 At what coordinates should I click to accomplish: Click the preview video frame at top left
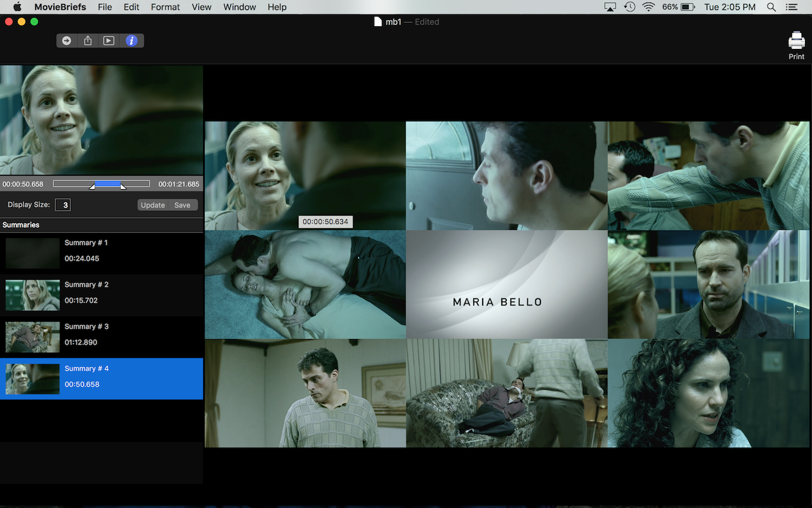(101, 120)
